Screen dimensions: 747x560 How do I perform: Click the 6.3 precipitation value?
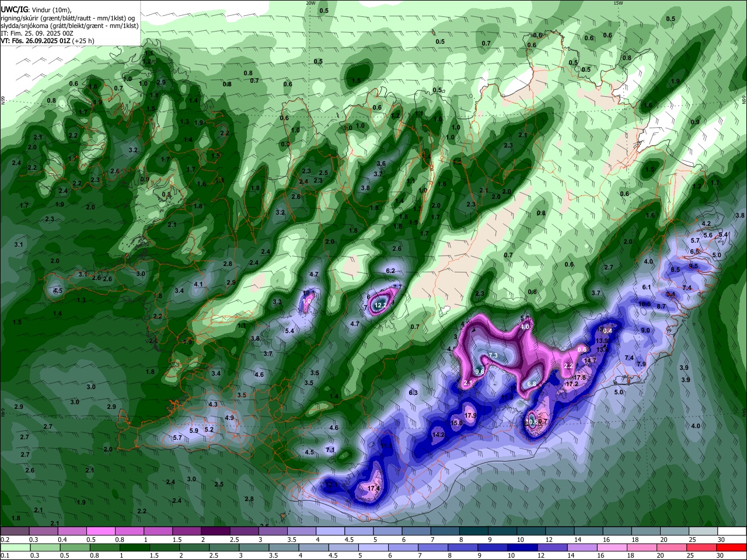click(413, 393)
